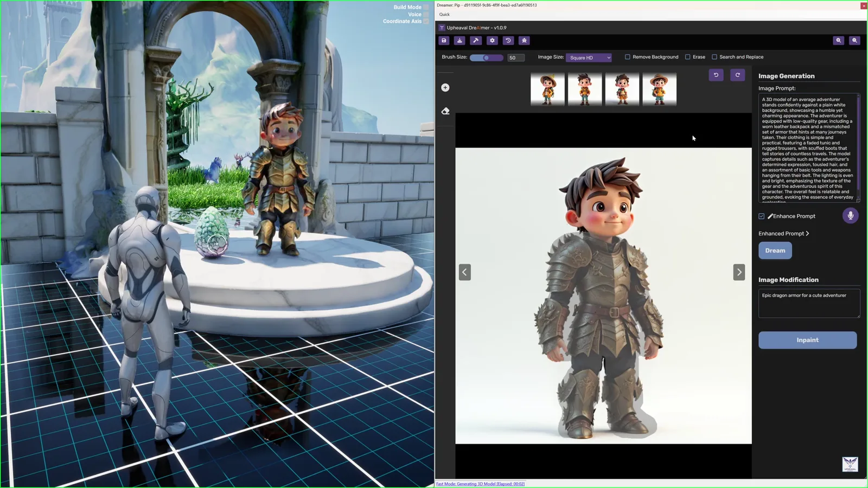The width and height of the screenshot is (868, 488).
Task: Click the Image Modification heading
Action: click(x=788, y=280)
